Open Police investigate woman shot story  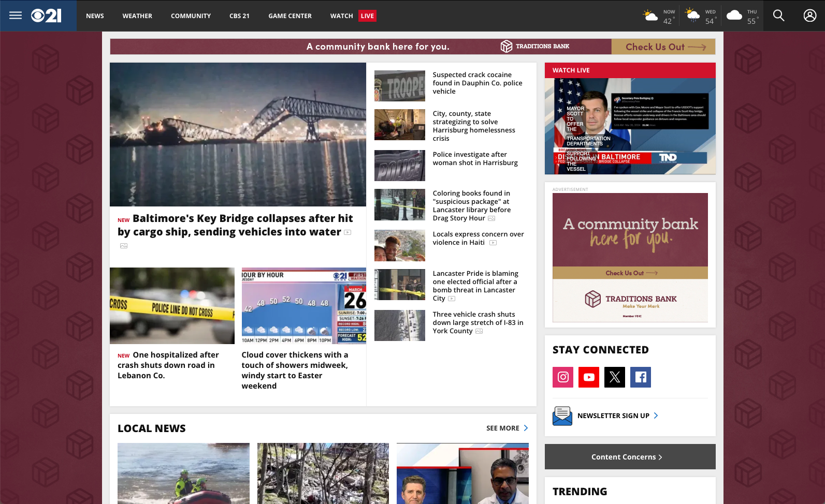[x=475, y=159]
